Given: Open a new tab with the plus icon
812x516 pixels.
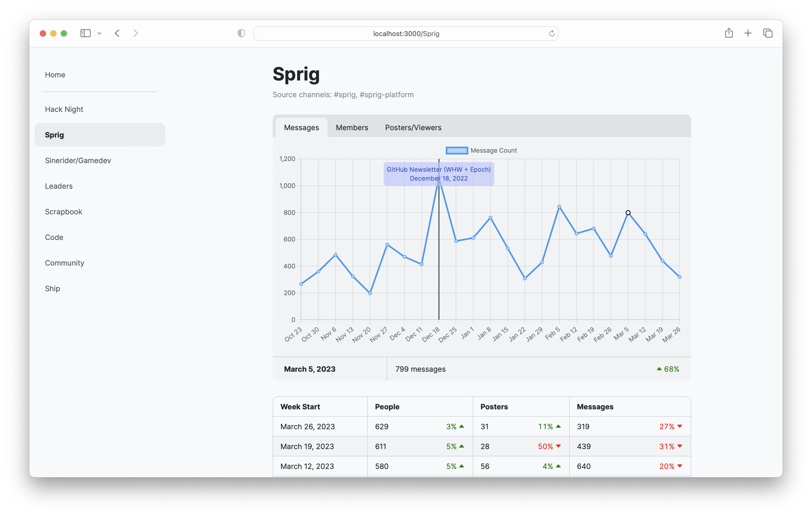Looking at the screenshot, I should (x=748, y=33).
